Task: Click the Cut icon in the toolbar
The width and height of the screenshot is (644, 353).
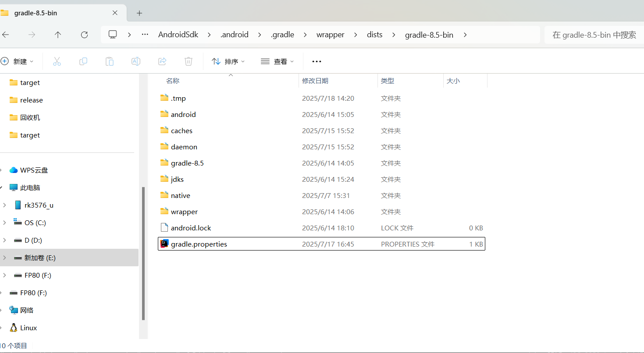Action: point(57,61)
